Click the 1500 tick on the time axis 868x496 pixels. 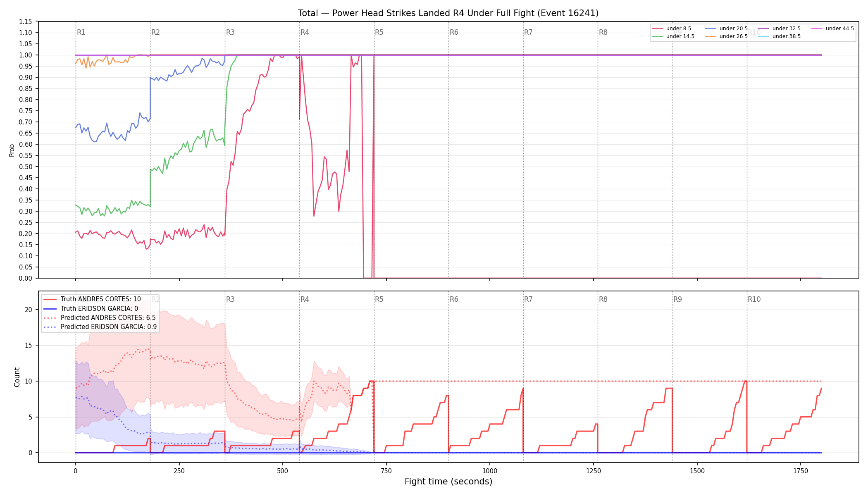coord(697,471)
